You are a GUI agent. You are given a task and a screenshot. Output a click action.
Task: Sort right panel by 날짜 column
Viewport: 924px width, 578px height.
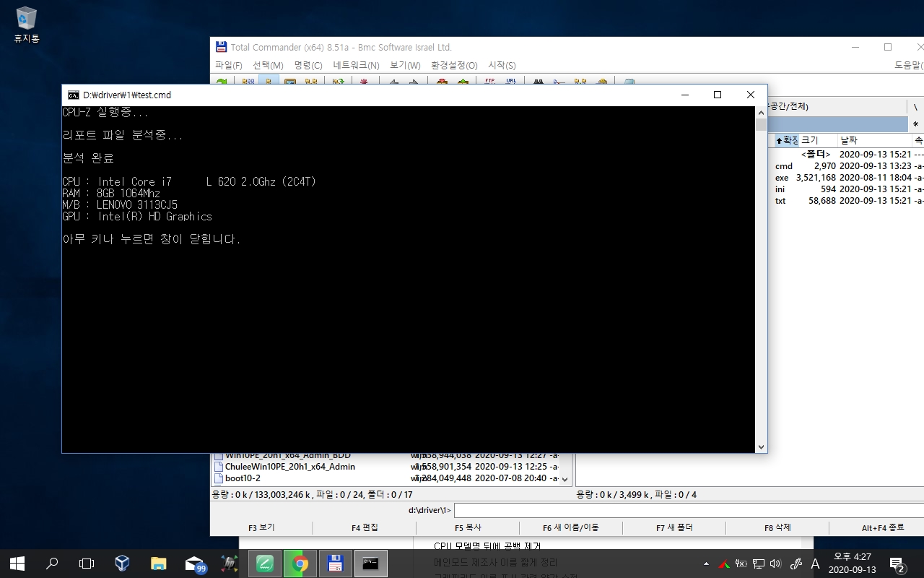click(874, 140)
